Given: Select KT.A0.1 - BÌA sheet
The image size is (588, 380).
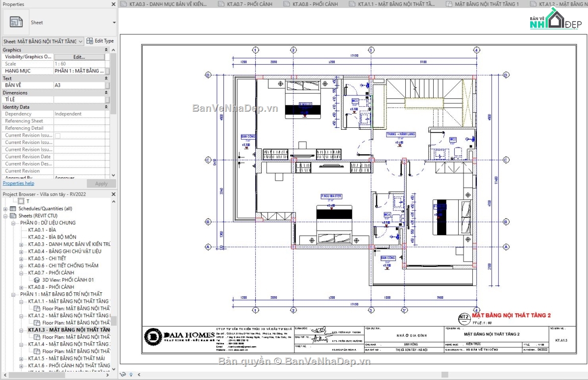Looking at the screenshot, I should tap(42, 230).
